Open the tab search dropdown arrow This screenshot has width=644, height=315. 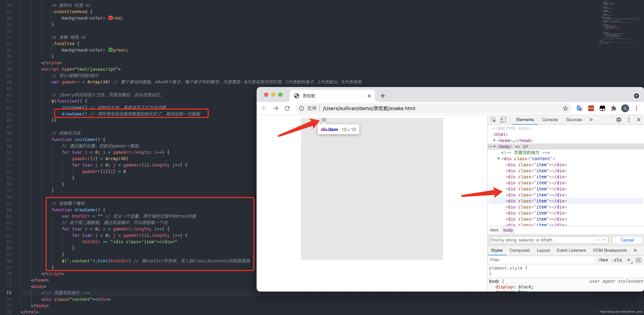tap(636, 96)
